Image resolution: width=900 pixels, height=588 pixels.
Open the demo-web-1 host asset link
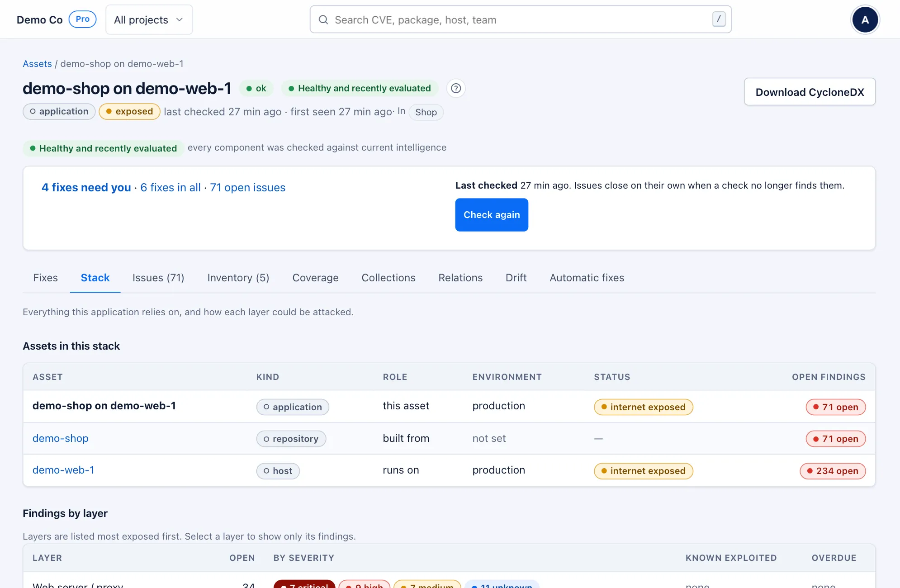tap(64, 470)
